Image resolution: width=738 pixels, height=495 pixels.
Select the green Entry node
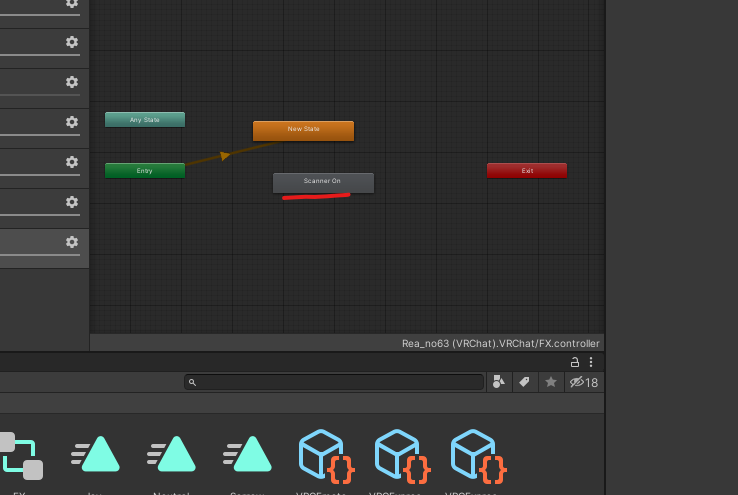click(x=145, y=170)
